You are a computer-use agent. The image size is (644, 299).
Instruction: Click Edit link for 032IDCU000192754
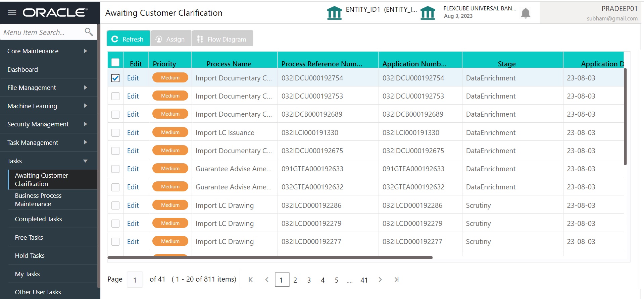coord(133,78)
